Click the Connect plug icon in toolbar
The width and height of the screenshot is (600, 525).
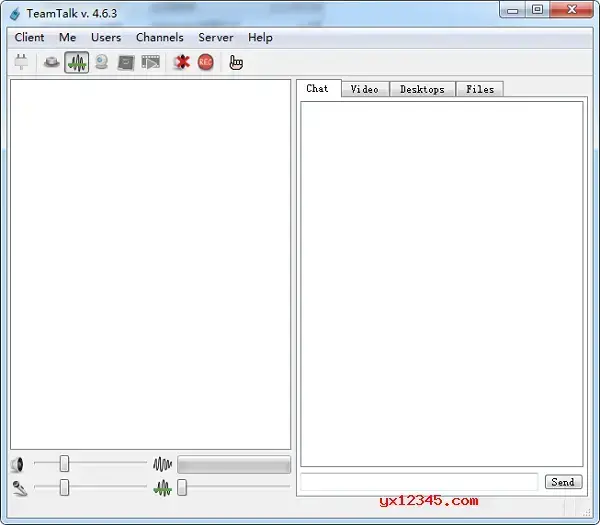(21, 62)
